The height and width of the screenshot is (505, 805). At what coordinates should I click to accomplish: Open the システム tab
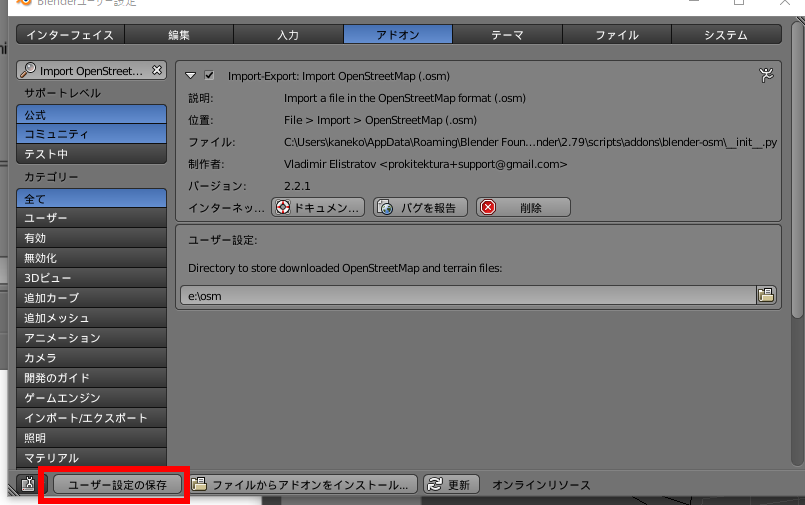[x=726, y=35]
